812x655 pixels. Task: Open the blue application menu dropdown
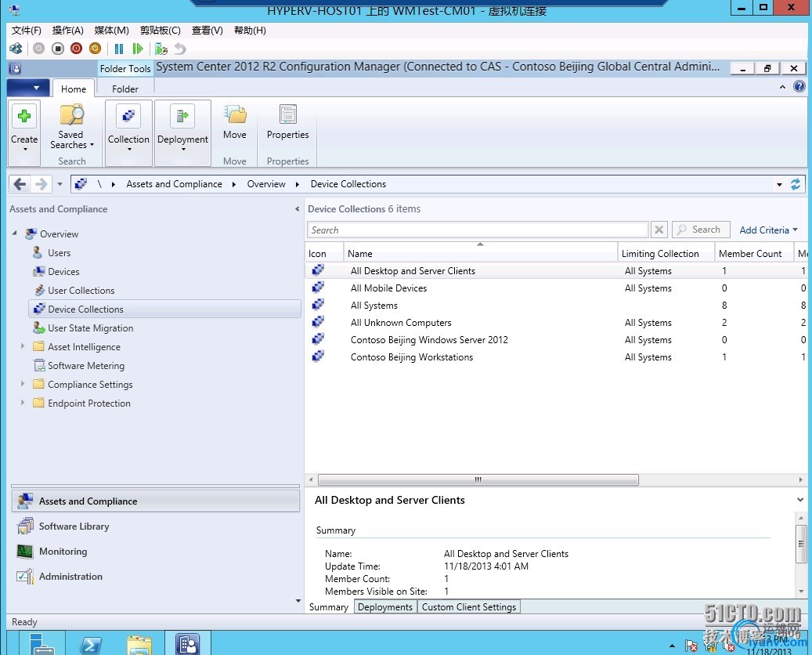pyautogui.click(x=28, y=88)
